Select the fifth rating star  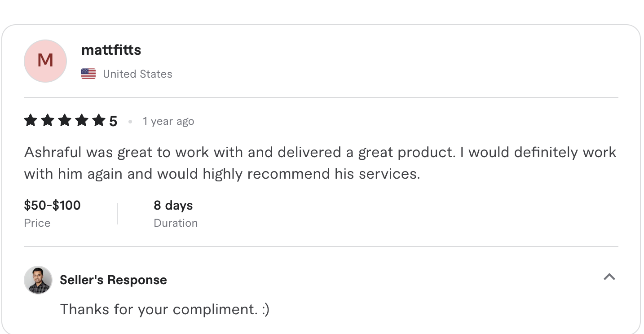(98, 120)
